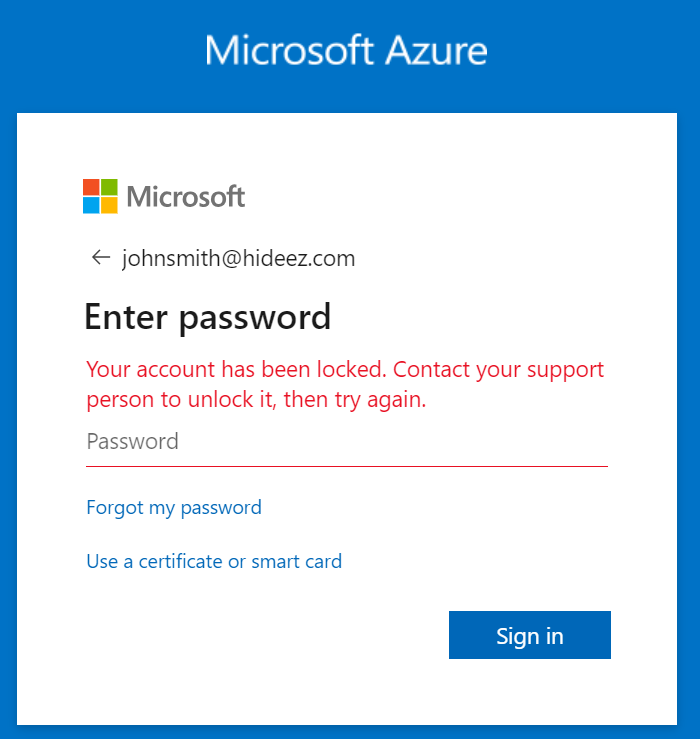The width and height of the screenshot is (700, 739).
Task: Click the yellow square of the Microsoft logo
Action: (x=109, y=205)
